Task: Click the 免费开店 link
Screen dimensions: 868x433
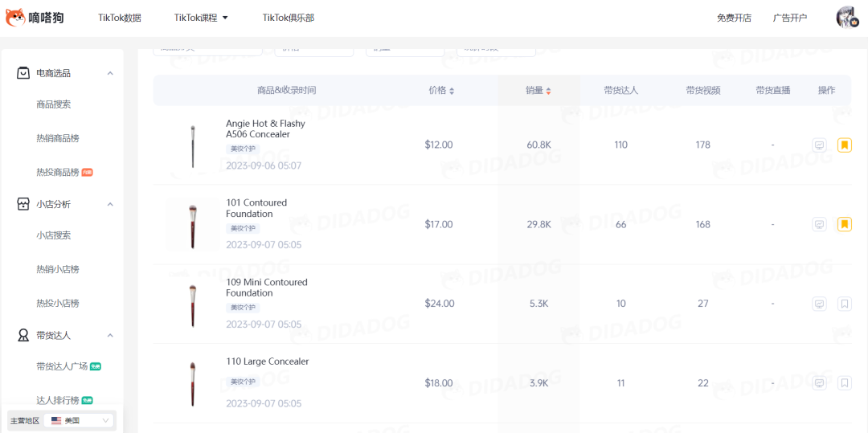Action: (734, 18)
